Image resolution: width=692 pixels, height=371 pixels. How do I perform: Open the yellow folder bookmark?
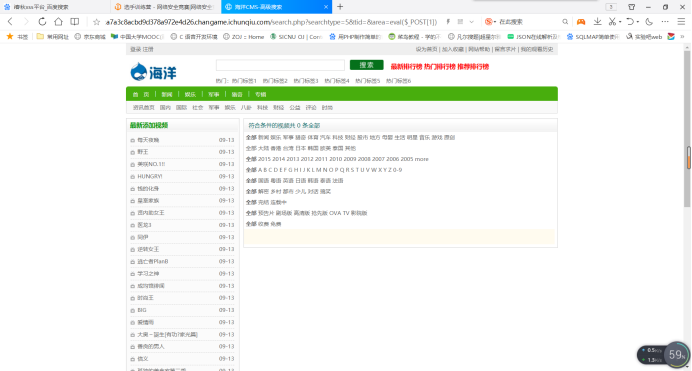click(x=53, y=37)
